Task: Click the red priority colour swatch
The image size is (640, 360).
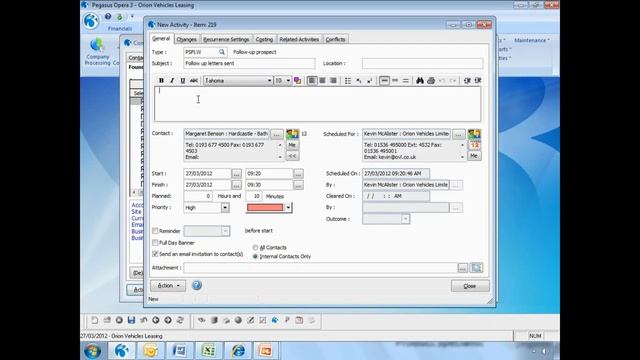Action: (x=265, y=208)
